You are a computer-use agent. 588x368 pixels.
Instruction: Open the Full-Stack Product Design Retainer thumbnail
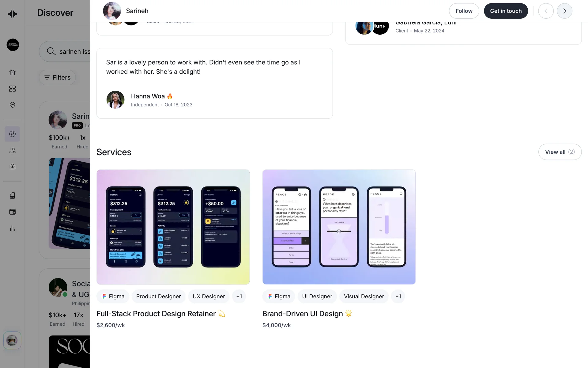pos(173,227)
